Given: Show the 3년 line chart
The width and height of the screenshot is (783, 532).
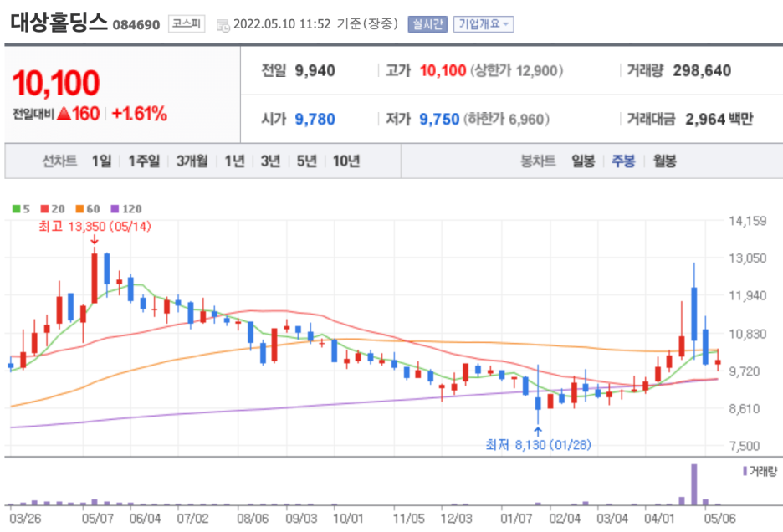Looking at the screenshot, I should (271, 161).
